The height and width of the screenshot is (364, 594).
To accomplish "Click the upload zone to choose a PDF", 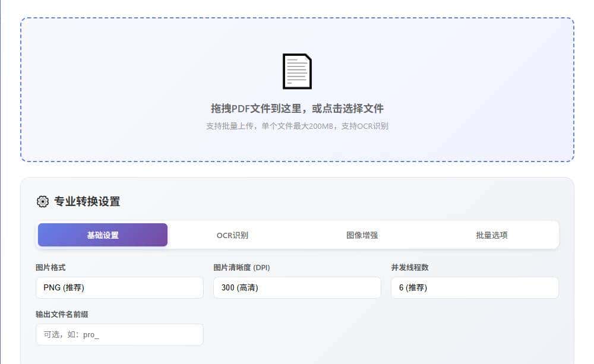I will click(297, 89).
